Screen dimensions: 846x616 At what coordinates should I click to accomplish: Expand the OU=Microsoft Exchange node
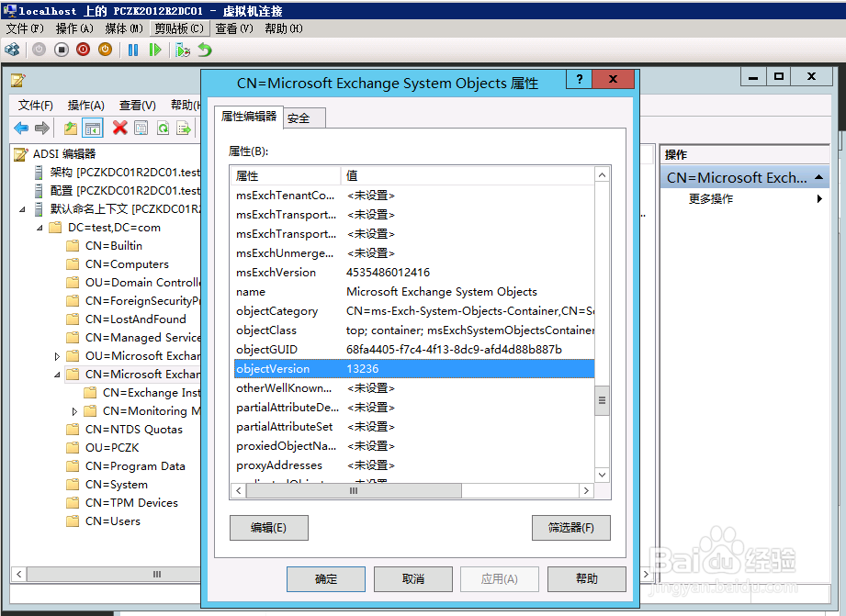click(57, 356)
